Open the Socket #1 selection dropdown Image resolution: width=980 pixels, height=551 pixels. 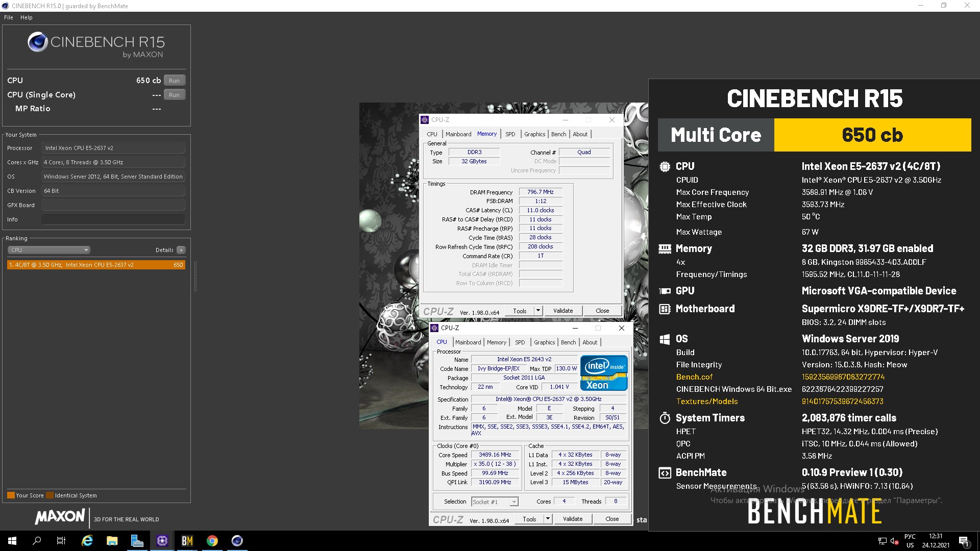pos(495,502)
